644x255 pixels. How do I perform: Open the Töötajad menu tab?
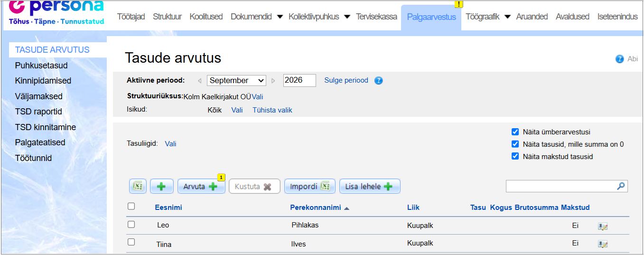131,17
